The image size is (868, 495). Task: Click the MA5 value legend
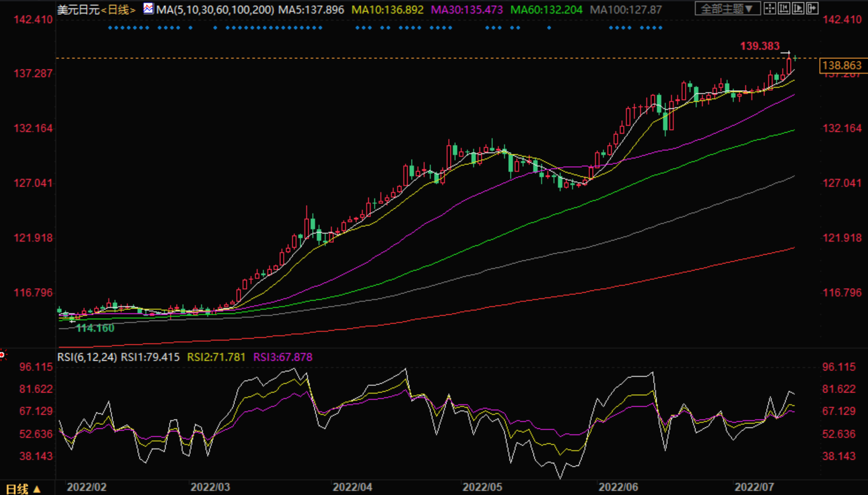click(311, 10)
